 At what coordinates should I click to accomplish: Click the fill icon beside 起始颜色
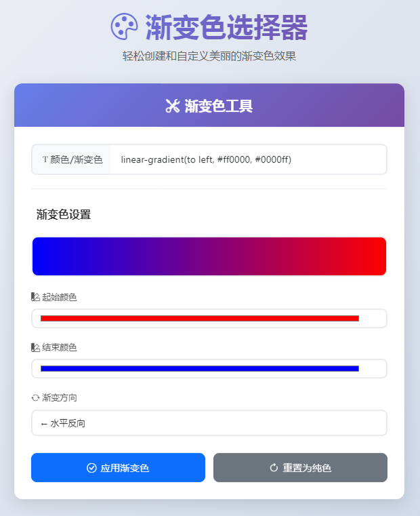tap(35, 297)
